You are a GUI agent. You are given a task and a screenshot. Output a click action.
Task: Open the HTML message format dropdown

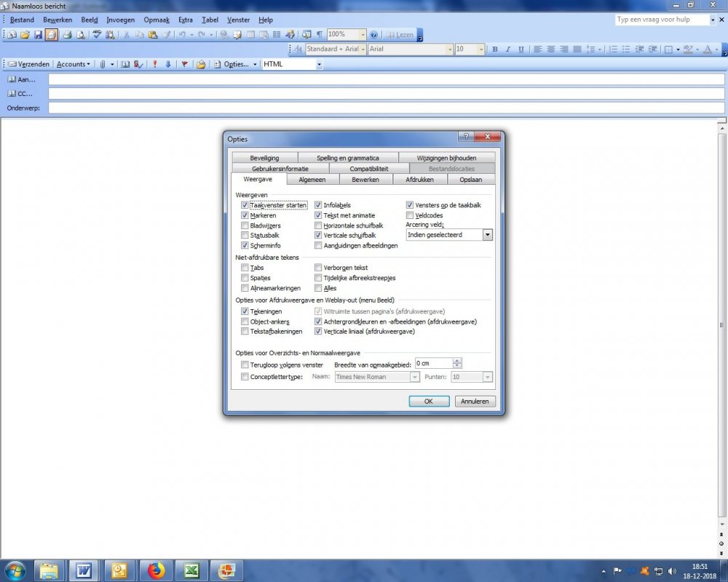(x=319, y=65)
